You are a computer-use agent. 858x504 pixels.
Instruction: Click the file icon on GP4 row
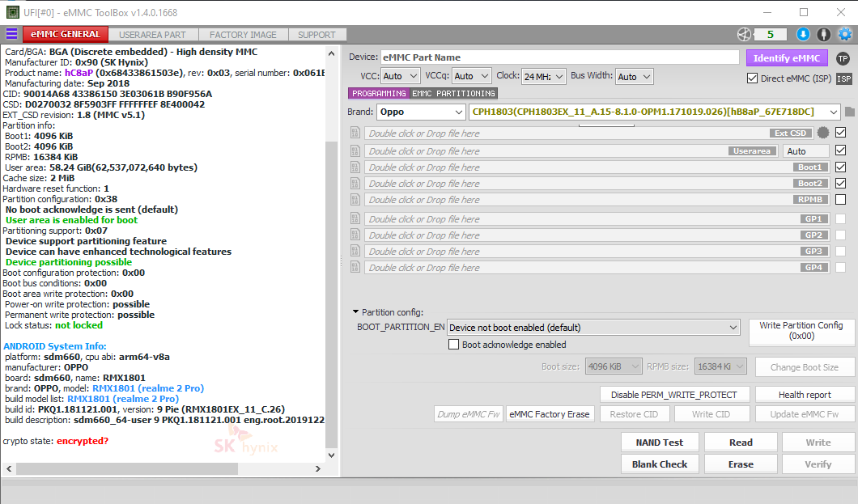tap(355, 267)
